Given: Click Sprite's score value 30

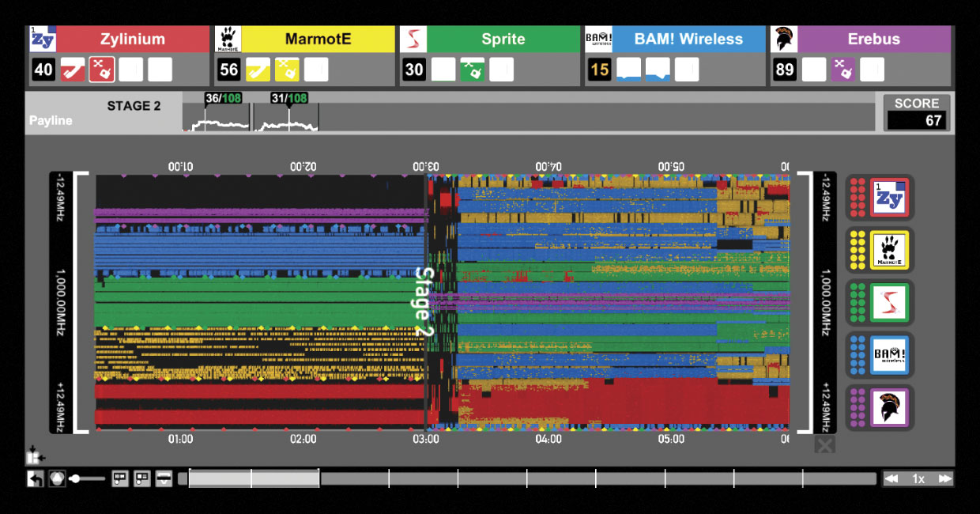Looking at the screenshot, I should point(414,70).
